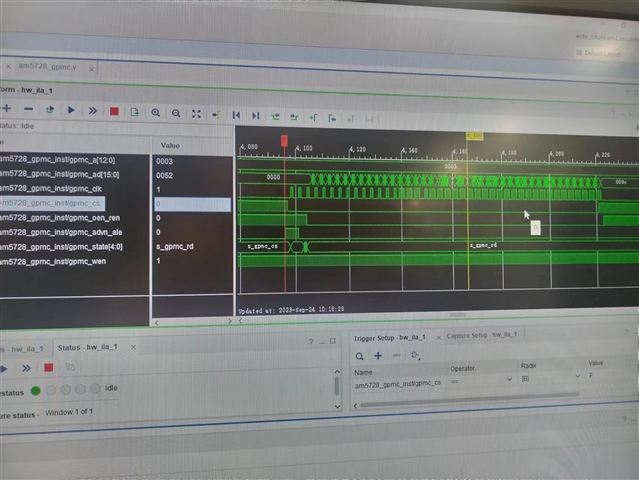Screen dimensions: 639x480
Task: Click the 0003 value of gpmc_a
Action: (x=164, y=161)
